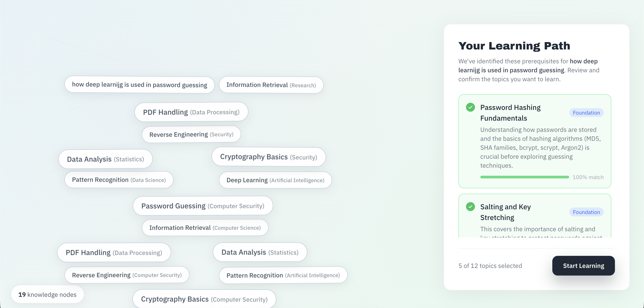644x308 pixels.
Task: Open Information Retrieval (Research) node
Action: (271, 85)
